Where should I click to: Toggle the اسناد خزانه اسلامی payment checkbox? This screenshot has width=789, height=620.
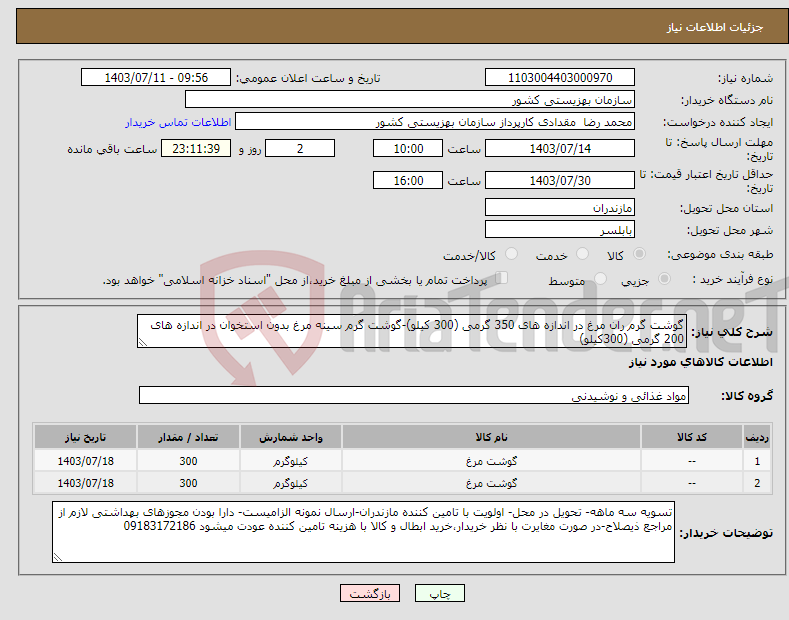[x=502, y=278]
